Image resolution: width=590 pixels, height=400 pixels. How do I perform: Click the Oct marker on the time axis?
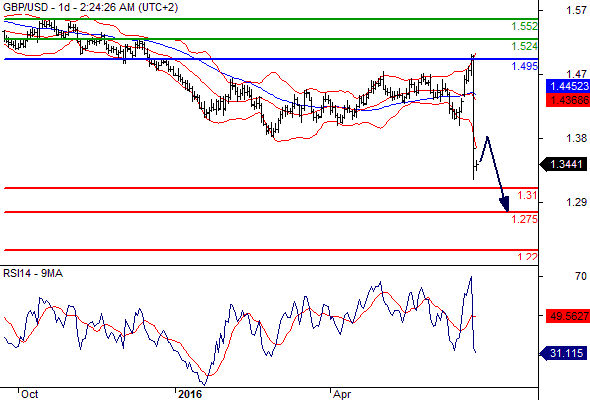pos(29,394)
